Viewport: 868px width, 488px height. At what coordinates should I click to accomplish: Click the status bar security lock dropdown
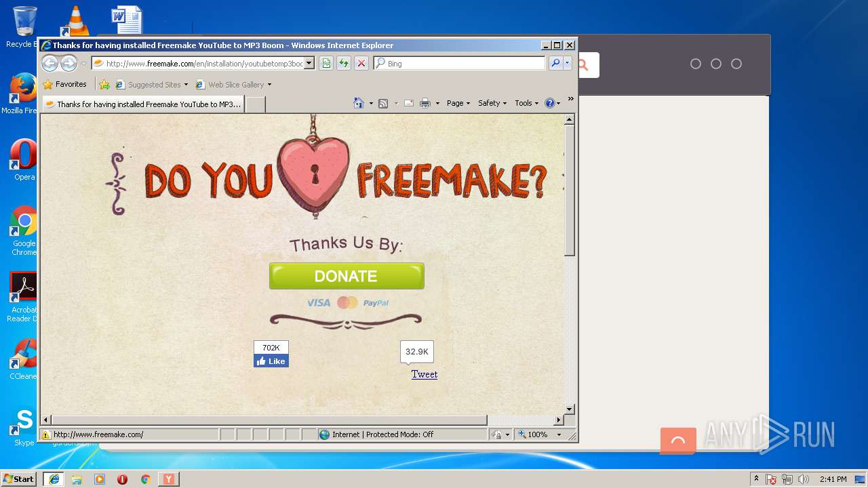click(x=500, y=434)
